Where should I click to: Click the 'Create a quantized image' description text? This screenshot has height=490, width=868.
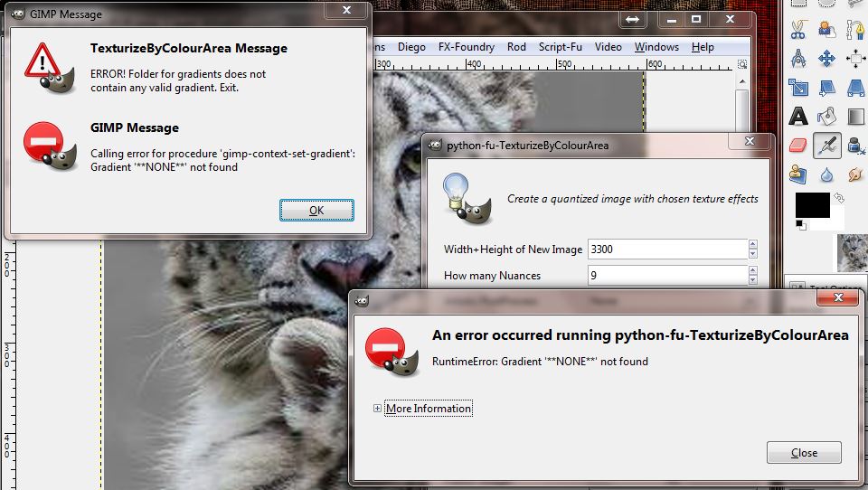633,199
